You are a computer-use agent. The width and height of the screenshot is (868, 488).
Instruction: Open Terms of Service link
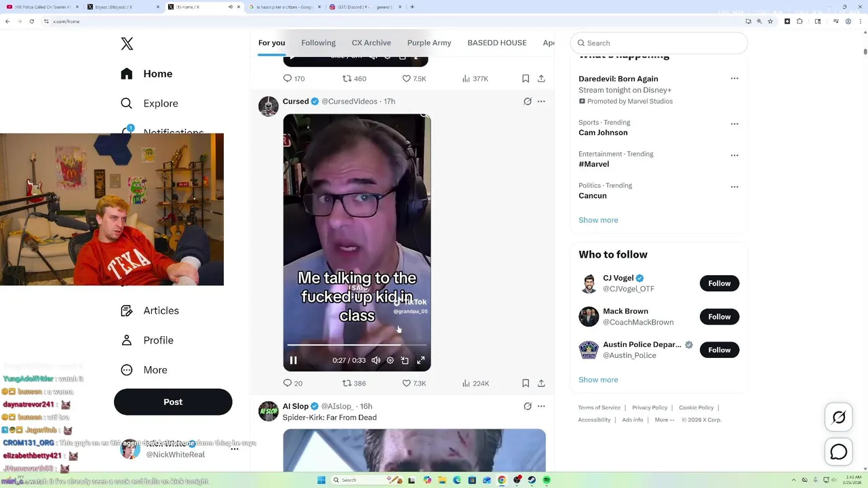[599, 408]
